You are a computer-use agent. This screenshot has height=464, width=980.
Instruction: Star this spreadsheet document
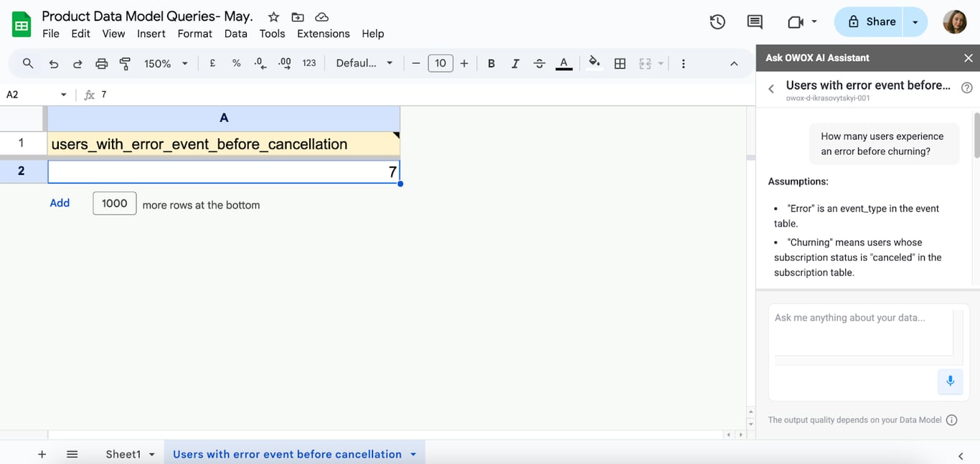point(273,16)
